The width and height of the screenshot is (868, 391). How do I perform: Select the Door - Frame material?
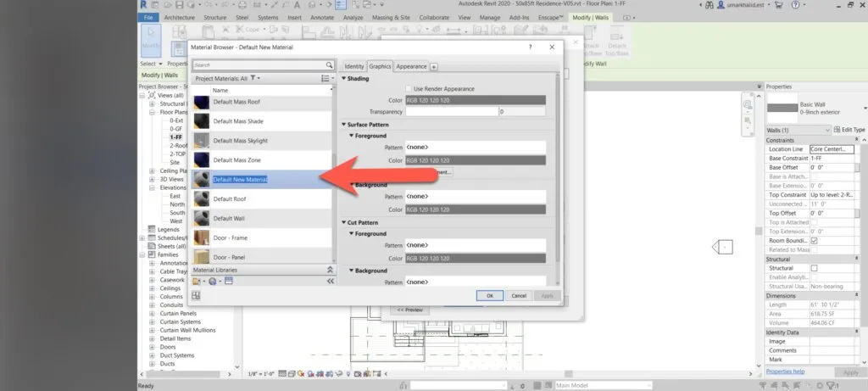click(262, 237)
